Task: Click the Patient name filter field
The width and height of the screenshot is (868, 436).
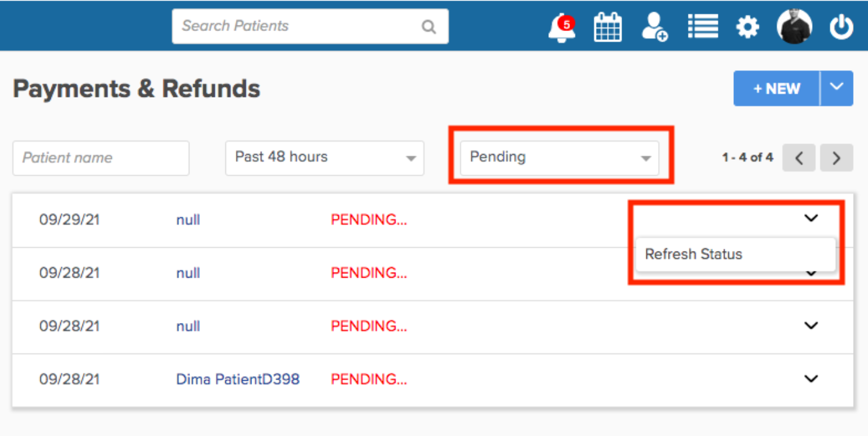Action: tap(101, 158)
